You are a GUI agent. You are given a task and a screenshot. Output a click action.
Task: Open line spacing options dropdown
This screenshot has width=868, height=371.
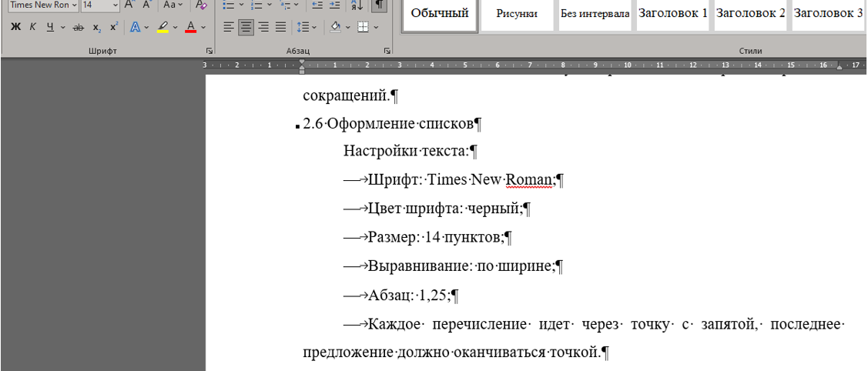tap(315, 27)
